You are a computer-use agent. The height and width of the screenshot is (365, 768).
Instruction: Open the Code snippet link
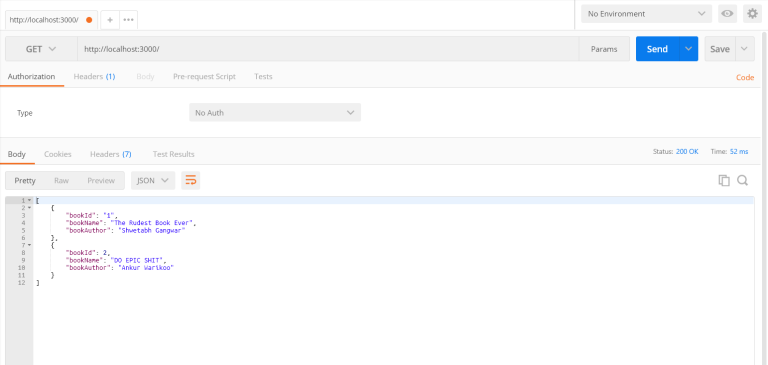coord(745,77)
